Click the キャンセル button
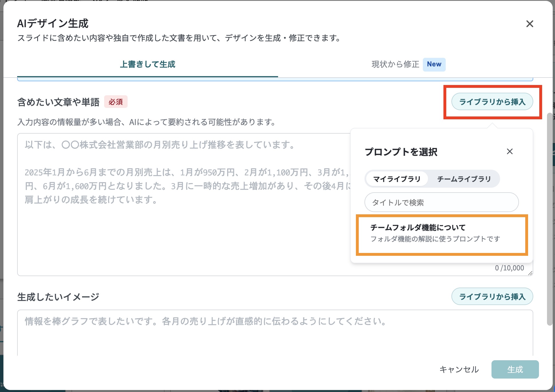The height and width of the screenshot is (392, 555). click(x=459, y=369)
